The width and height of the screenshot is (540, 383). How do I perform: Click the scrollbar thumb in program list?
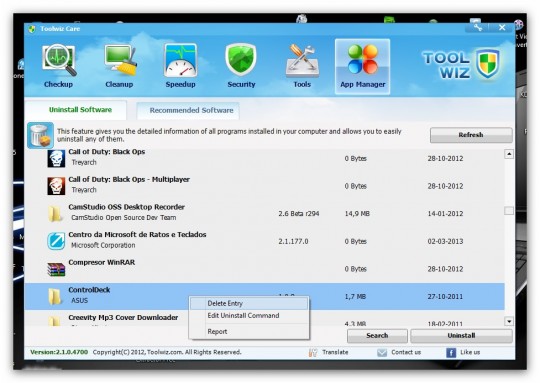point(509,210)
